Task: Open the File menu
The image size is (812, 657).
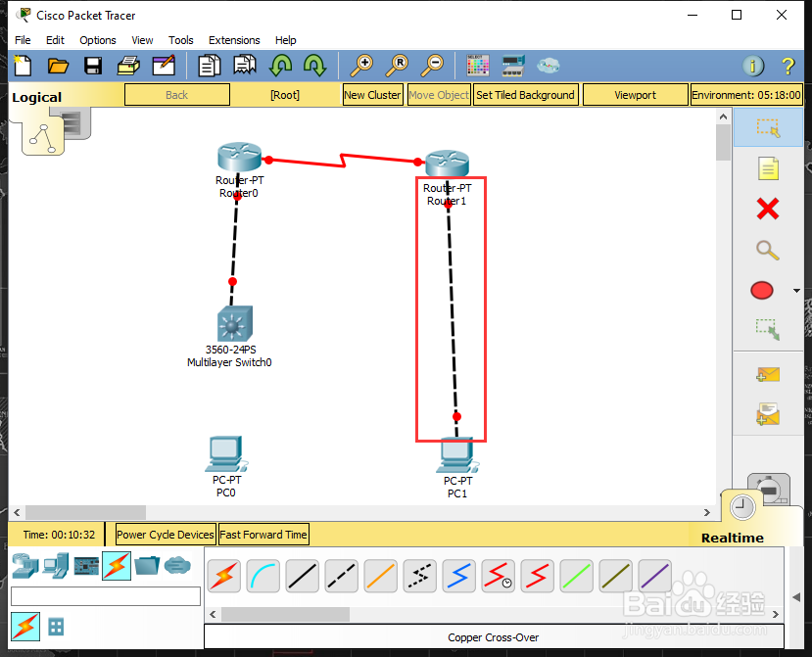Action: 23,40
